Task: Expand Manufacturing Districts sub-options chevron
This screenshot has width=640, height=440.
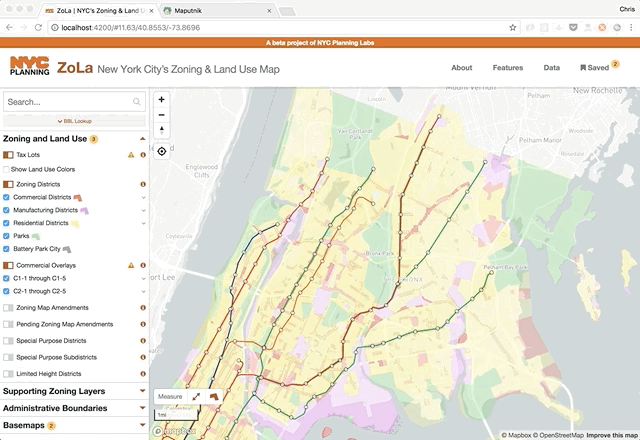Action: click(x=143, y=211)
